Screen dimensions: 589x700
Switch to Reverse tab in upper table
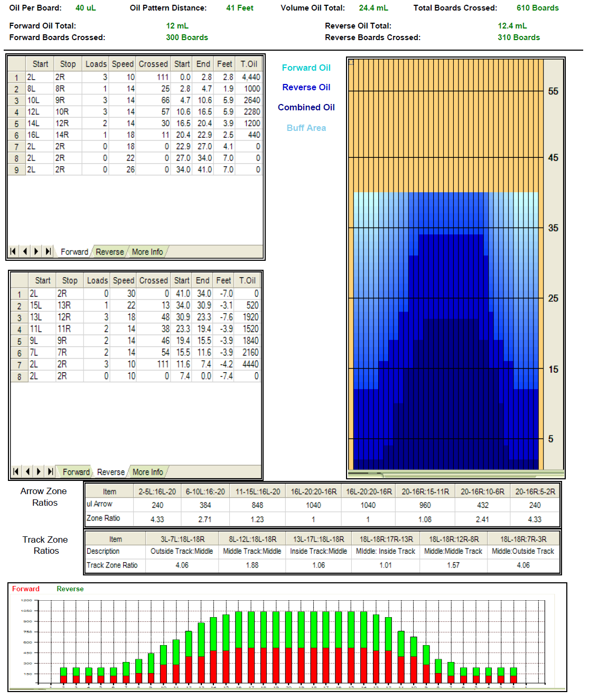click(x=109, y=252)
